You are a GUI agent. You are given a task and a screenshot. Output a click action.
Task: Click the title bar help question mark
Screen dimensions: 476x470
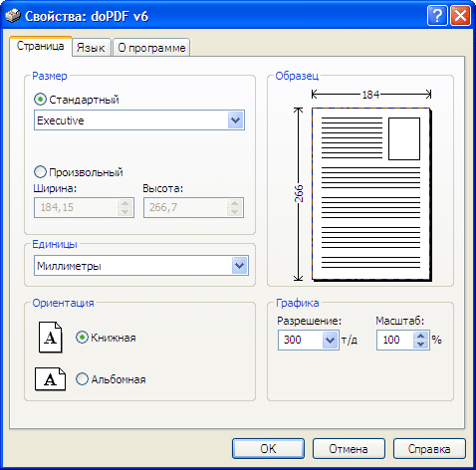click(437, 15)
